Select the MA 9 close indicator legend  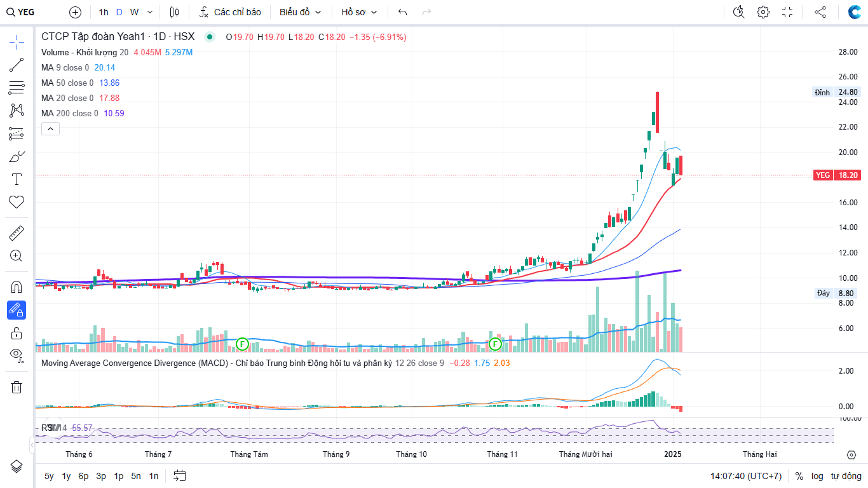[x=65, y=67]
